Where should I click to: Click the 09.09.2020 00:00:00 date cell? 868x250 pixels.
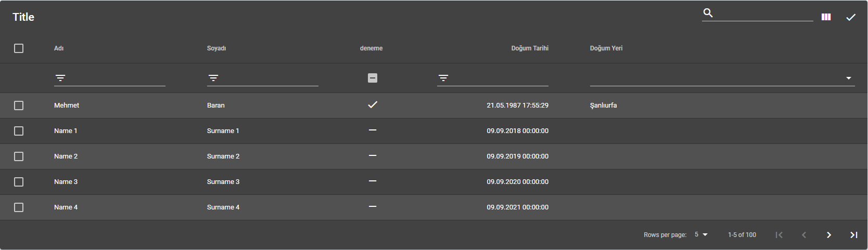[x=518, y=182]
